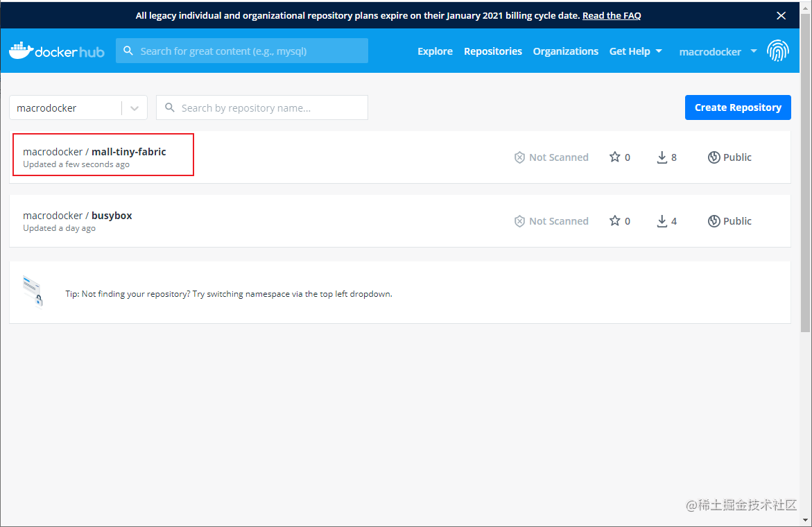Click the download icon for busybox
Screen dimensions: 812x527
click(662, 221)
